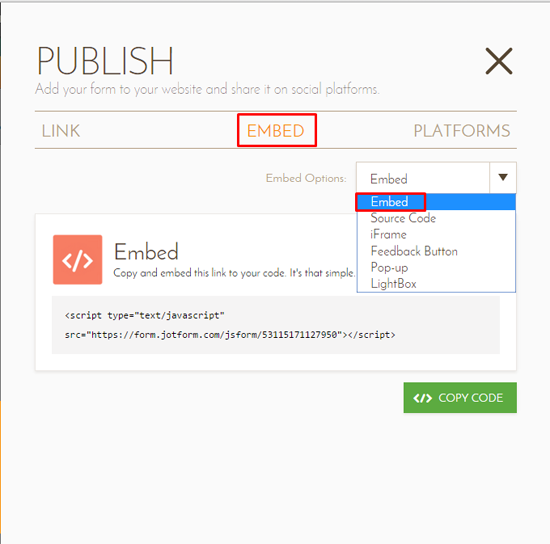Switch to the LINK tab
Image resolution: width=550 pixels, height=544 pixels.
click(61, 131)
